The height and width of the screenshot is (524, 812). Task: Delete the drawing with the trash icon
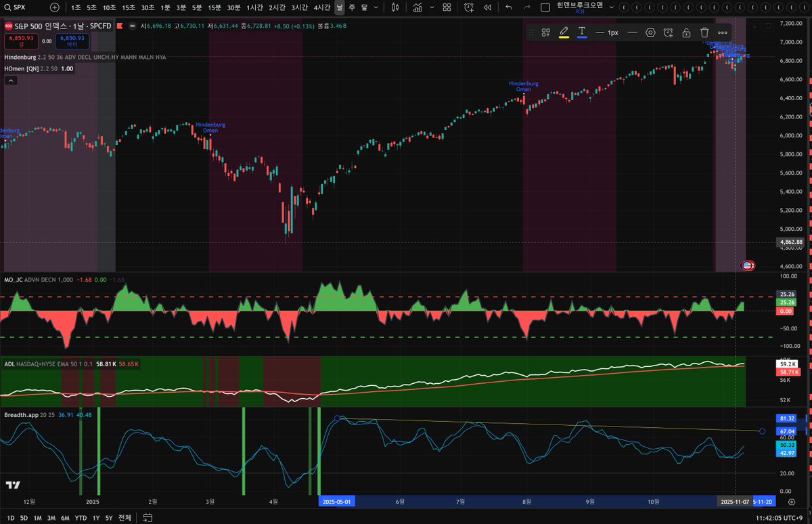click(x=704, y=32)
